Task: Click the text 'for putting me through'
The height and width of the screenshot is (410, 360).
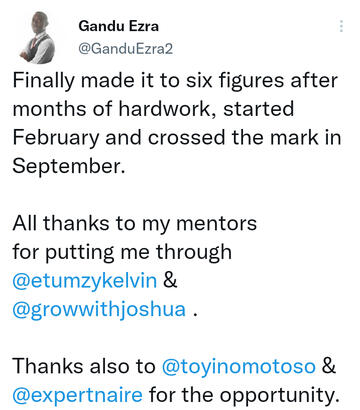Action: (122, 252)
